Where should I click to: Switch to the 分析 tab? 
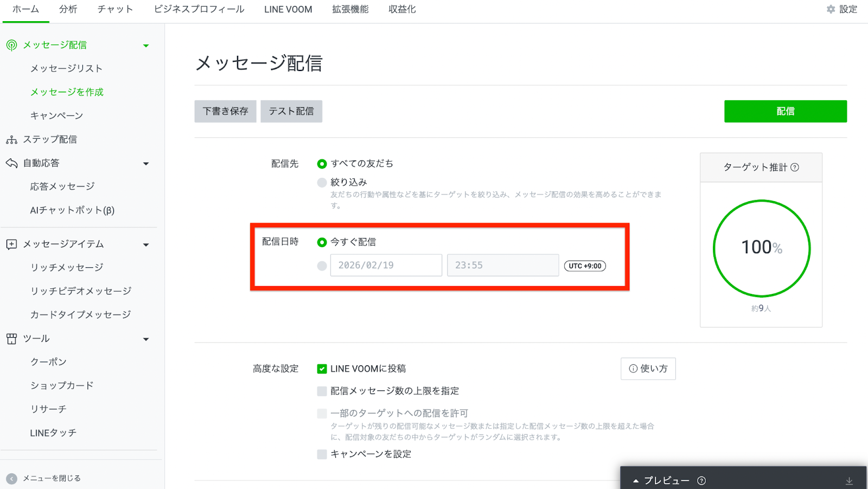[68, 9]
